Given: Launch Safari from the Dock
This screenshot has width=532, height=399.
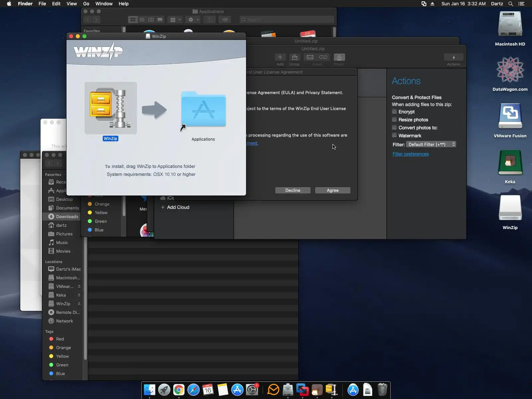Looking at the screenshot, I should [194, 390].
